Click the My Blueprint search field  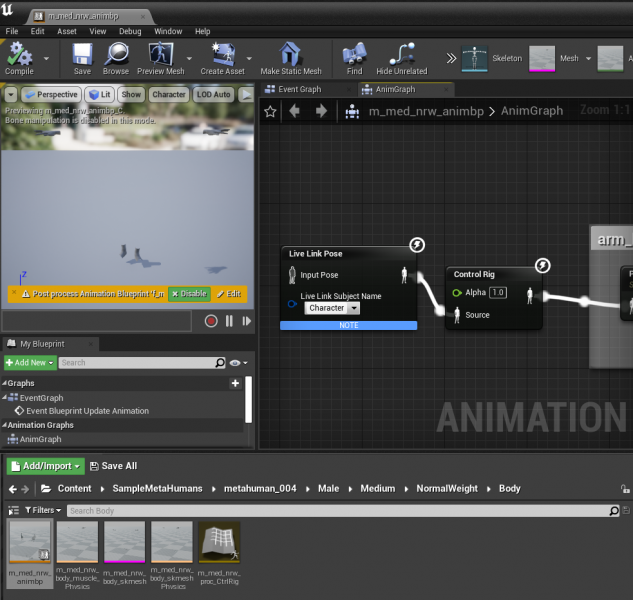(x=142, y=363)
